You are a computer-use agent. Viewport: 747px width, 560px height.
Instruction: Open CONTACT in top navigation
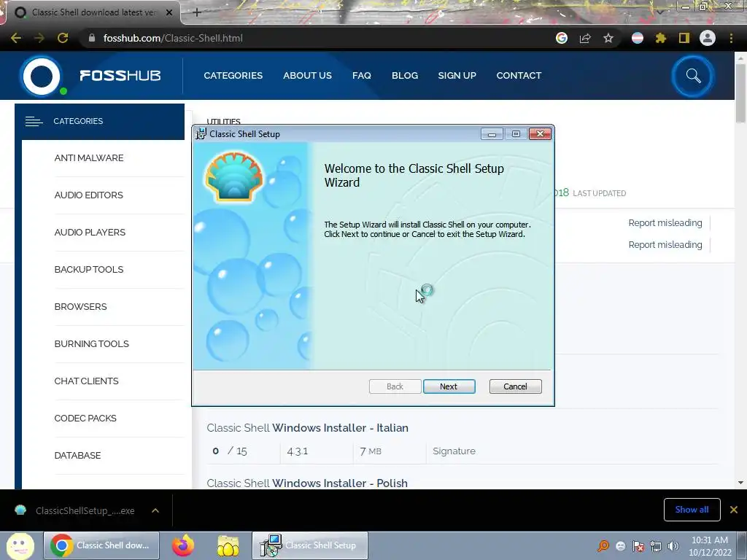point(519,75)
